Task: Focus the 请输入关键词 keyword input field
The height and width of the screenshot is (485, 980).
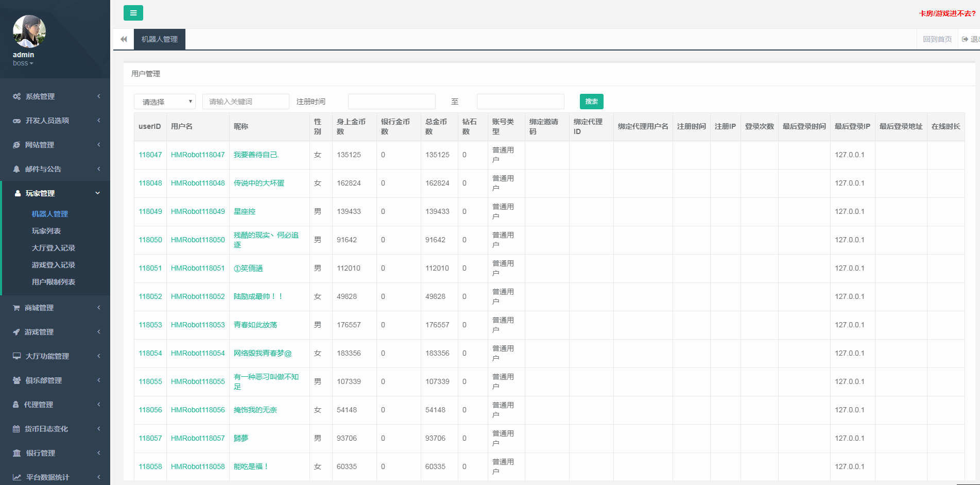Action: click(x=246, y=102)
